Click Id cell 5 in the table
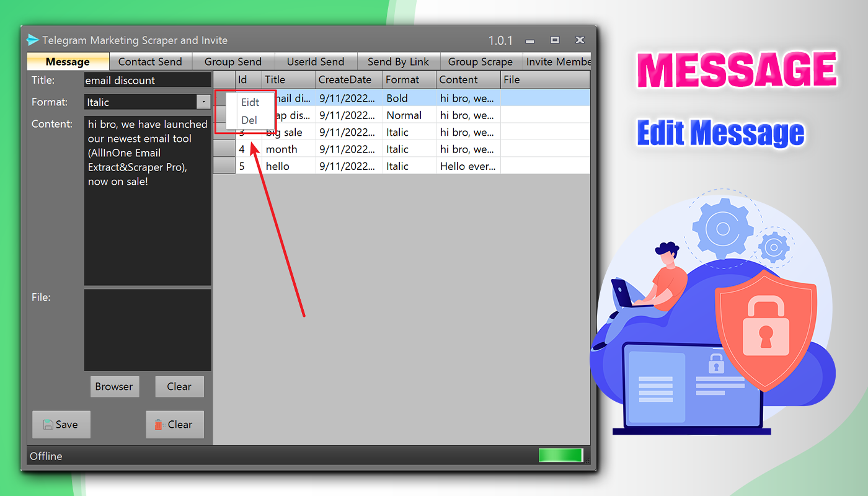The width and height of the screenshot is (868, 496). point(249,166)
